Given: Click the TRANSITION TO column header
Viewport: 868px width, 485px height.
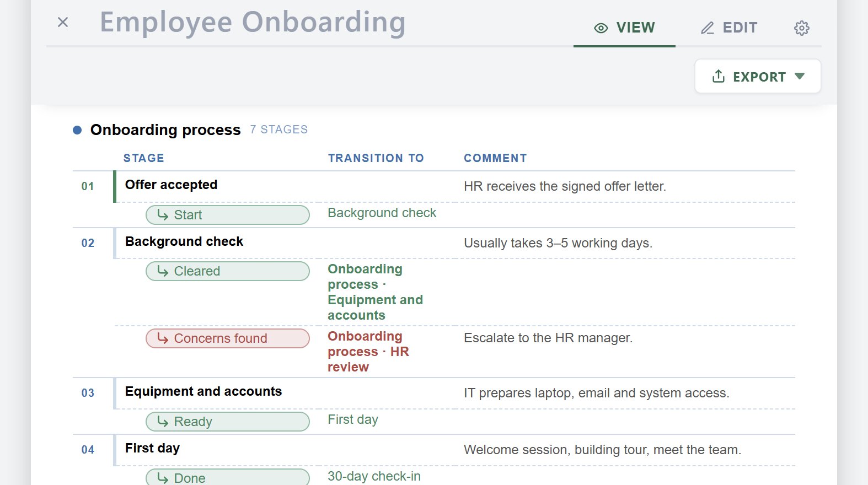Looking at the screenshot, I should [x=376, y=158].
